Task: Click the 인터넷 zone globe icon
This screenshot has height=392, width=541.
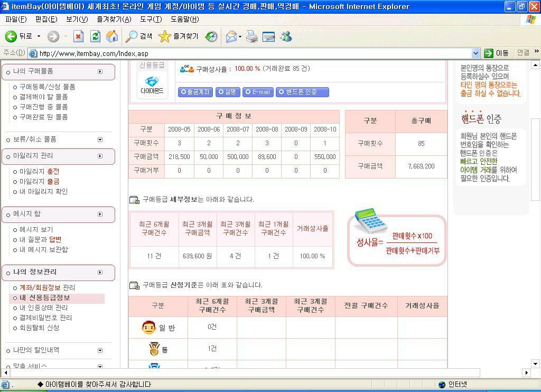Action: point(442,385)
